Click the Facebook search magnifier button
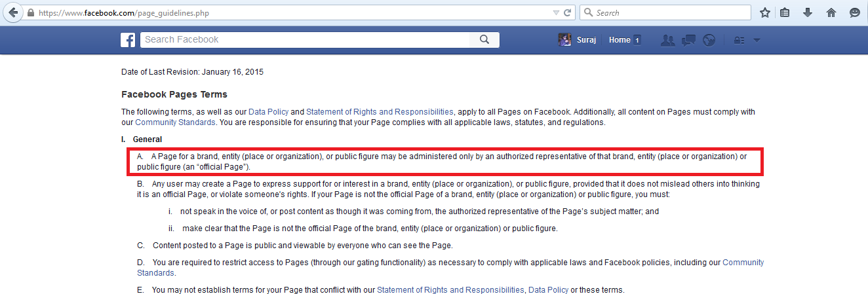The width and height of the screenshot is (868, 294). point(484,40)
